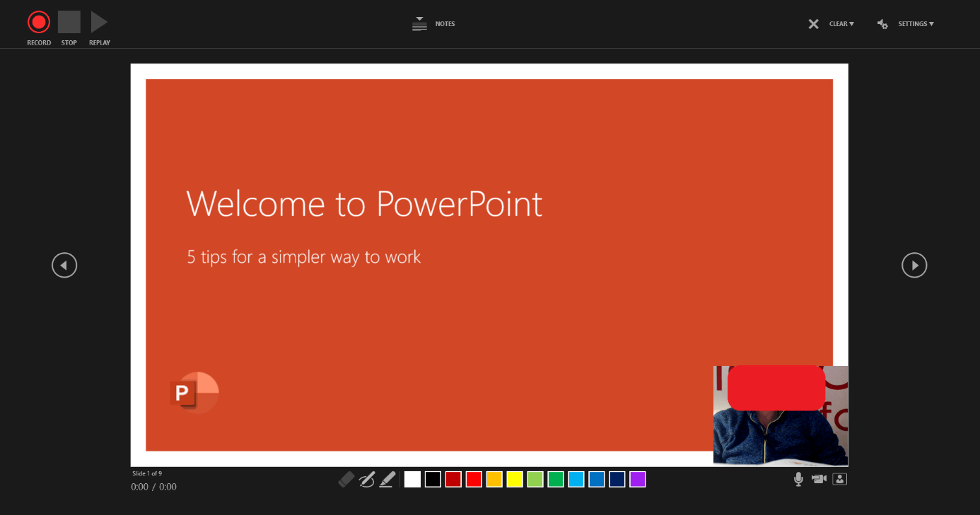Click the webcam preview thumbnail
The width and height of the screenshot is (980, 515).
[x=781, y=415]
